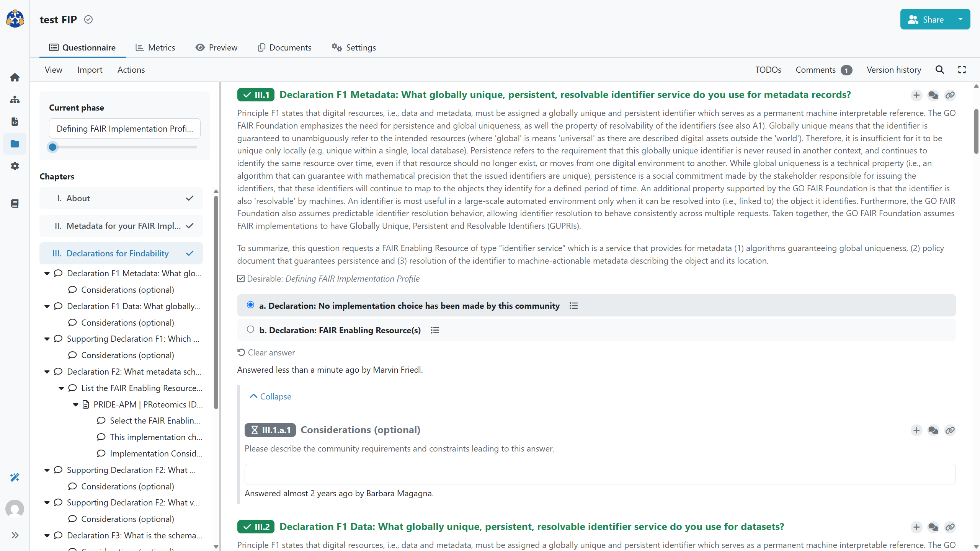Collapse the III.1.a.1 follow-up section

click(271, 396)
